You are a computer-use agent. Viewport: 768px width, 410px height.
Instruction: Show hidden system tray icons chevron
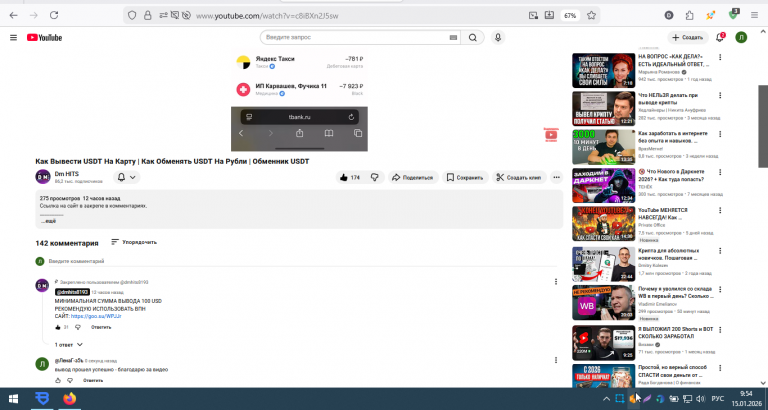(606, 399)
